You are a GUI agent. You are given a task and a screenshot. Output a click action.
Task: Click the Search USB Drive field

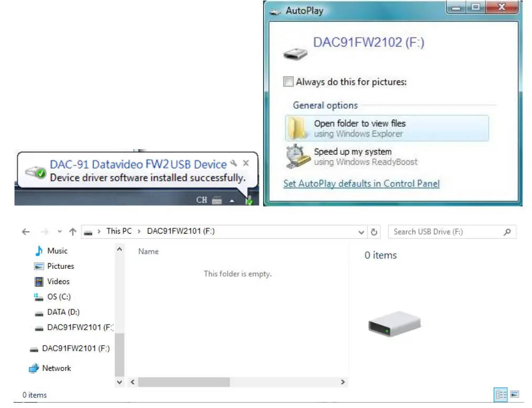point(445,232)
